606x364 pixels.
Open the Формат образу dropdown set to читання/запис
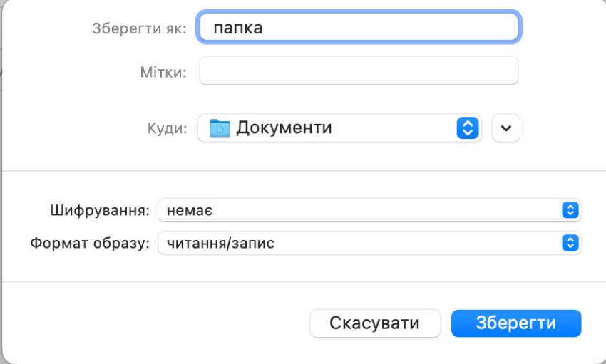[369, 243]
